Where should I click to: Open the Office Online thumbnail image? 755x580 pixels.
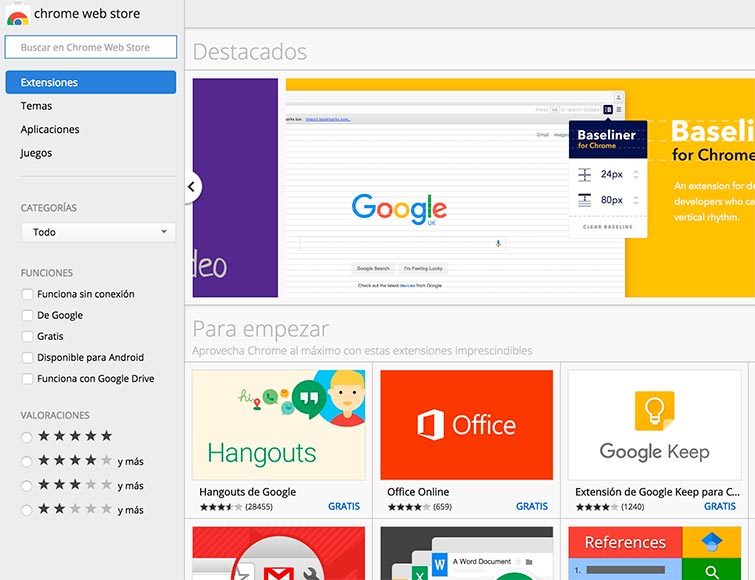467,425
